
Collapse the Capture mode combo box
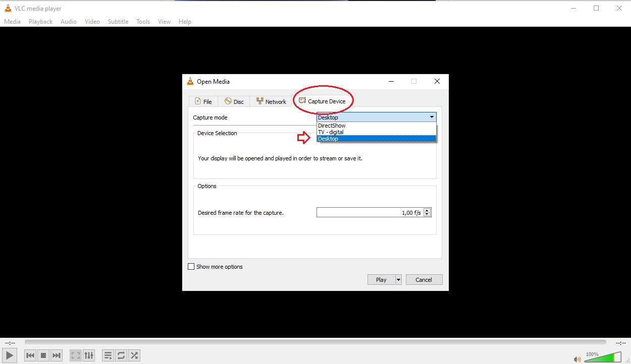[x=376, y=117]
